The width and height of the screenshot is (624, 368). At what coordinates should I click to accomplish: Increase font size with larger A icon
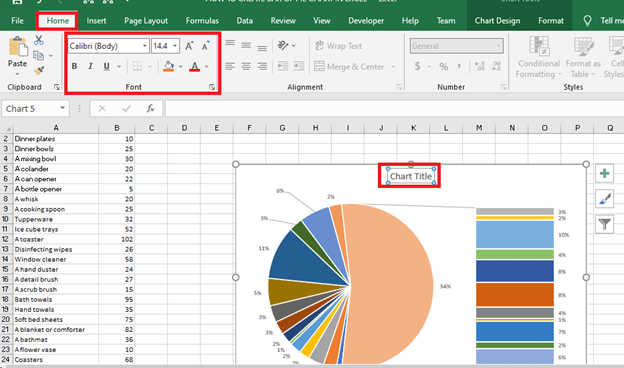[x=189, y=46]
